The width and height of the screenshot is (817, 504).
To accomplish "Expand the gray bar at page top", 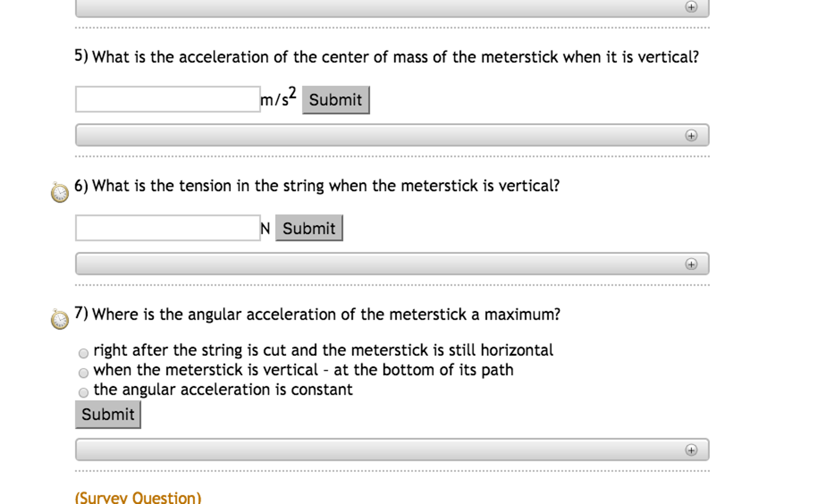I will [391, 8].
